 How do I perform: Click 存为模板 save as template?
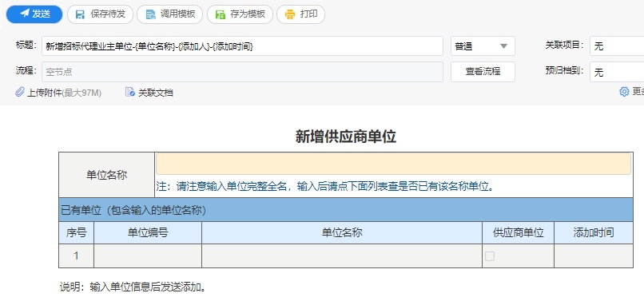click(x=240, y=14)
